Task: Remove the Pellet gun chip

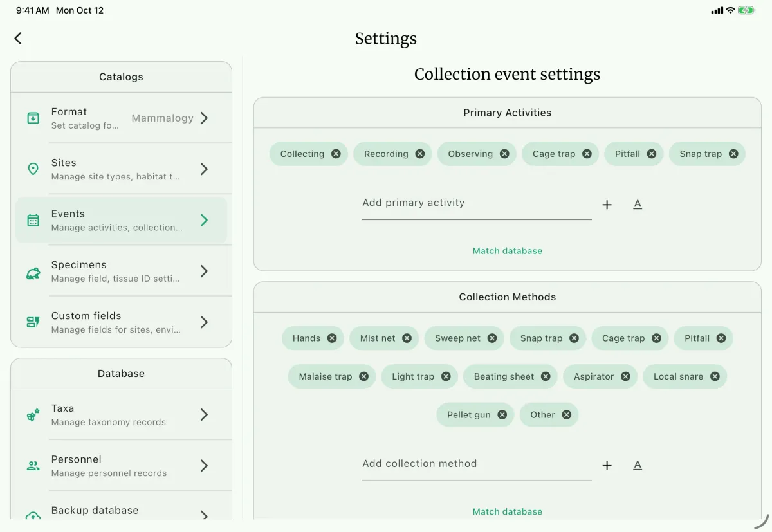Action: 502,415
